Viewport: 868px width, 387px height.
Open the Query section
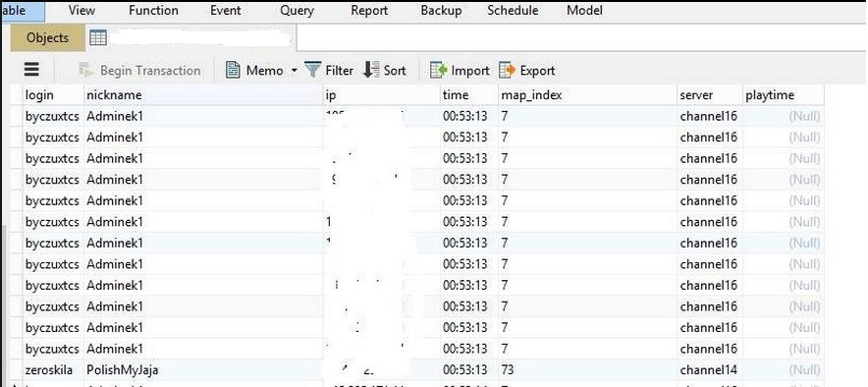click(297, 10)
